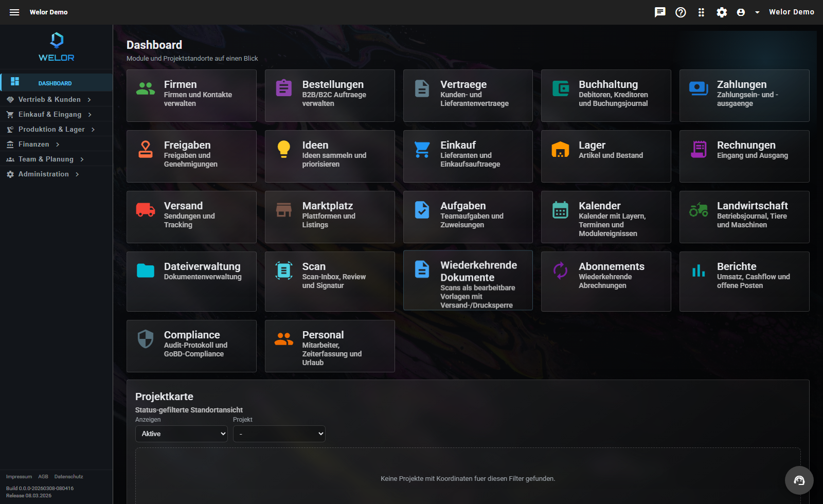The width and height of the screenshot is (823, 504).
Task: Open the hamburger menu top left
Action: click(x=14, y=12)
